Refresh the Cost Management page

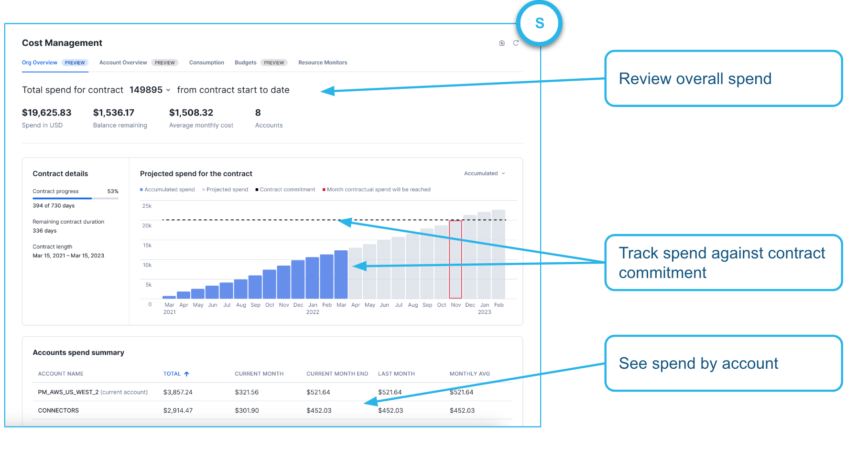pyautogui.click(x=516, y=43)
